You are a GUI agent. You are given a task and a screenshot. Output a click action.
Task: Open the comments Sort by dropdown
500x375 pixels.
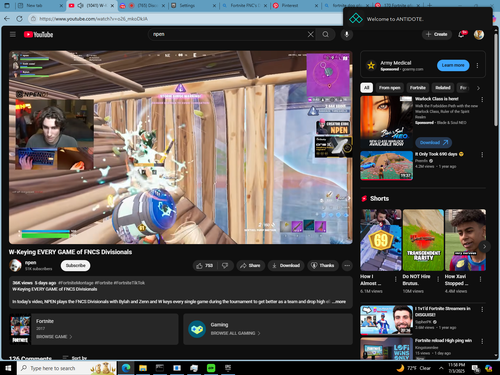[75, 358]
